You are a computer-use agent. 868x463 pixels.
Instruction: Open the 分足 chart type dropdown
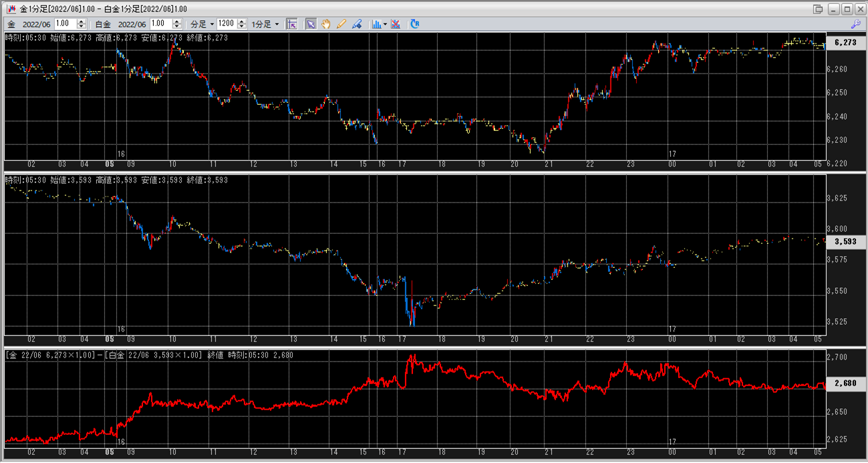202,24
